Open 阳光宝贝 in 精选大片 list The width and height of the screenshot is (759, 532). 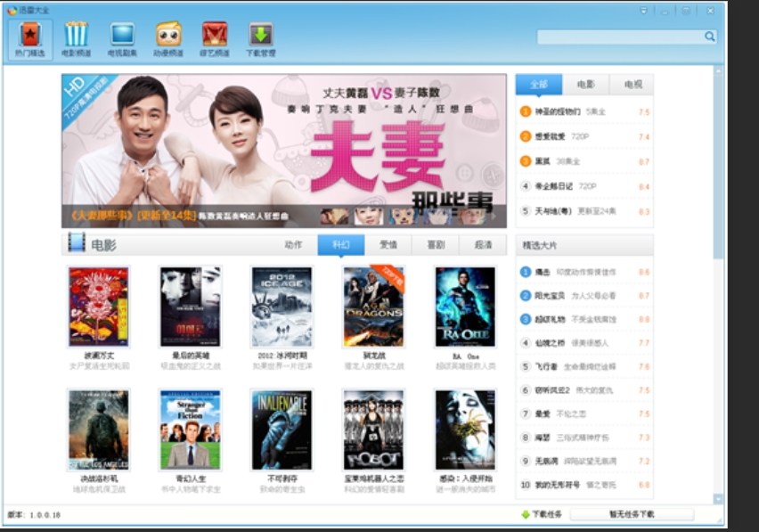coord(584,295)
